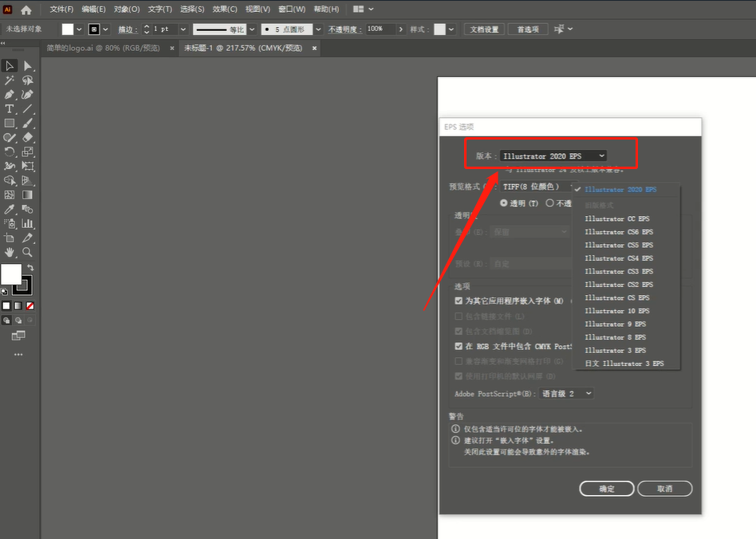Select the Hand tool
Image resolution: width=756 pixels, height=539 pixels.
pyautogui.click(x=9, y=252)
